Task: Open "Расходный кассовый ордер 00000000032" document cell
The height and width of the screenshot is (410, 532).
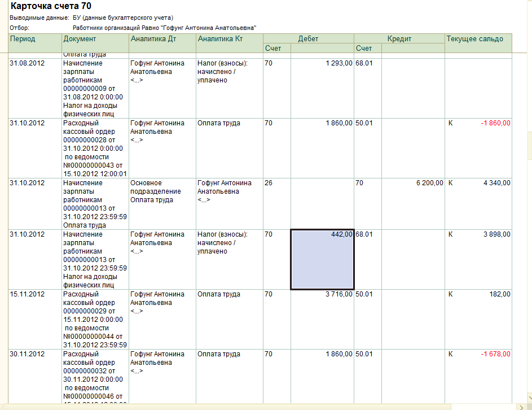Action: tap(95, 376)
